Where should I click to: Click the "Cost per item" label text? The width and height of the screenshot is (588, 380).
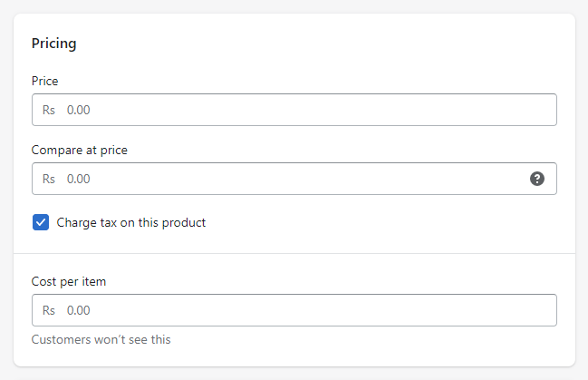[69, 281]
